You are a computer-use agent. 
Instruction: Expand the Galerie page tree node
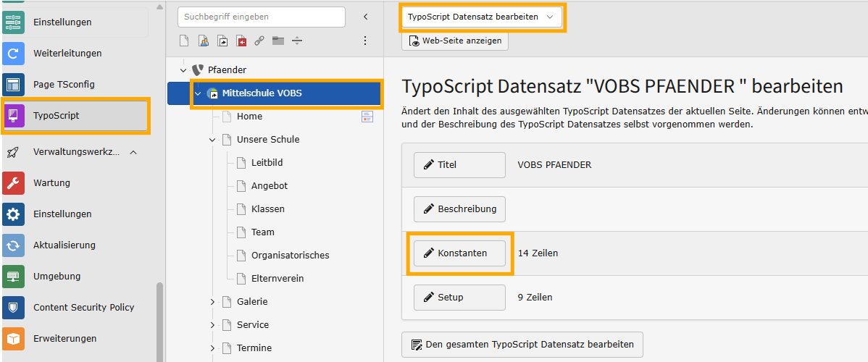pos(212,302)
